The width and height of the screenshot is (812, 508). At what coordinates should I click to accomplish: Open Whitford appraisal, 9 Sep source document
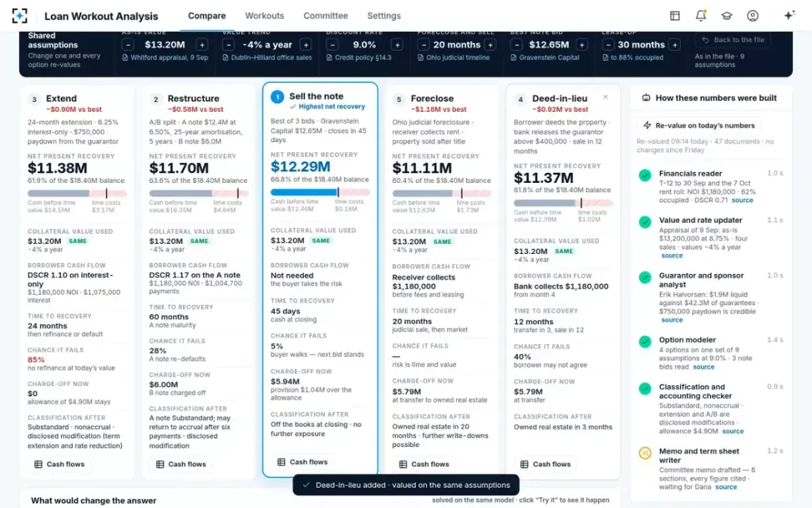[165, 58]
